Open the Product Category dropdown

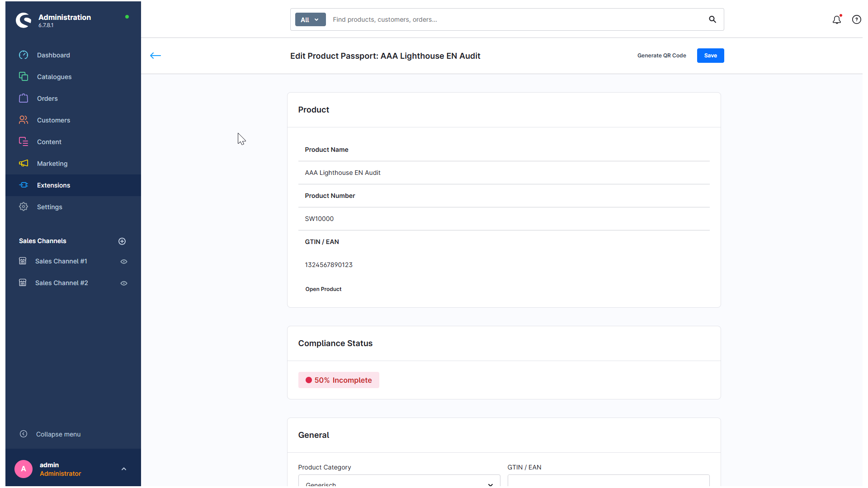coord(399,481)
